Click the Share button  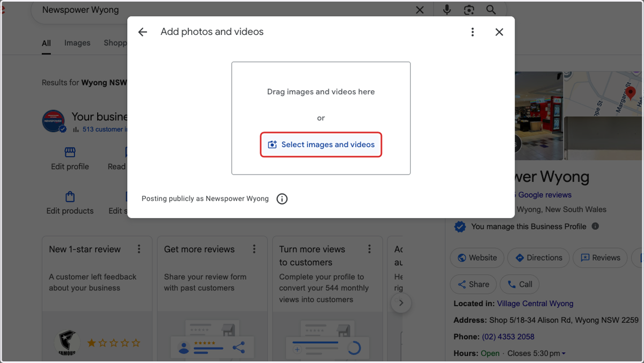(473, 285)
